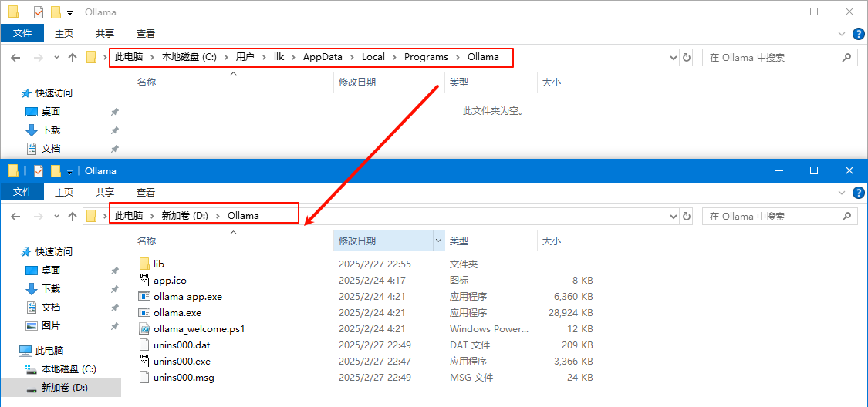Select the ollama app.exe application file
868x407 pixels.
187,296
